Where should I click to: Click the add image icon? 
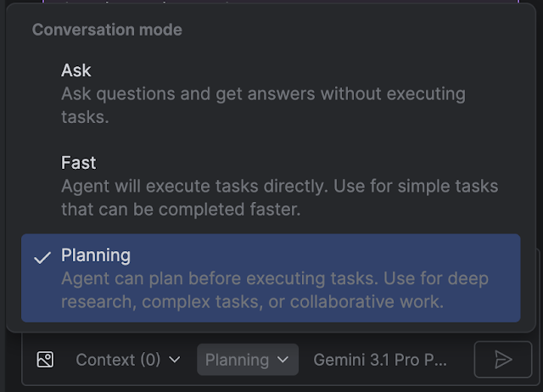[x=45, y=360]
